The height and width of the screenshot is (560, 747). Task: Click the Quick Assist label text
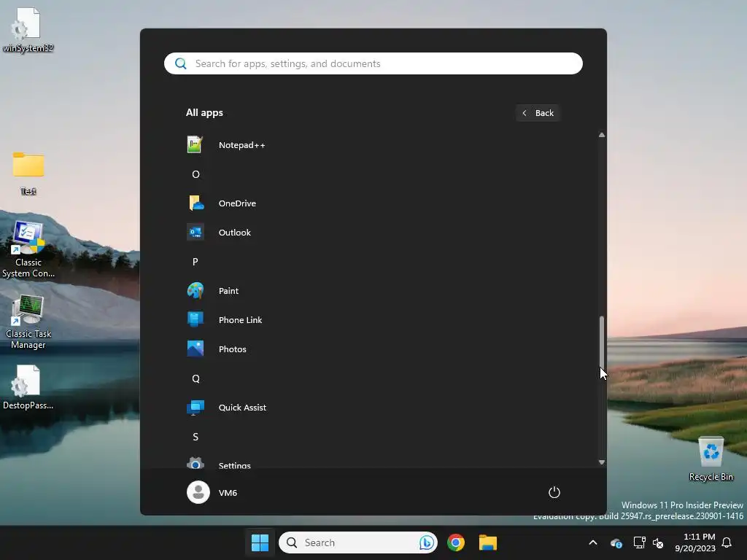pos(242,408)
